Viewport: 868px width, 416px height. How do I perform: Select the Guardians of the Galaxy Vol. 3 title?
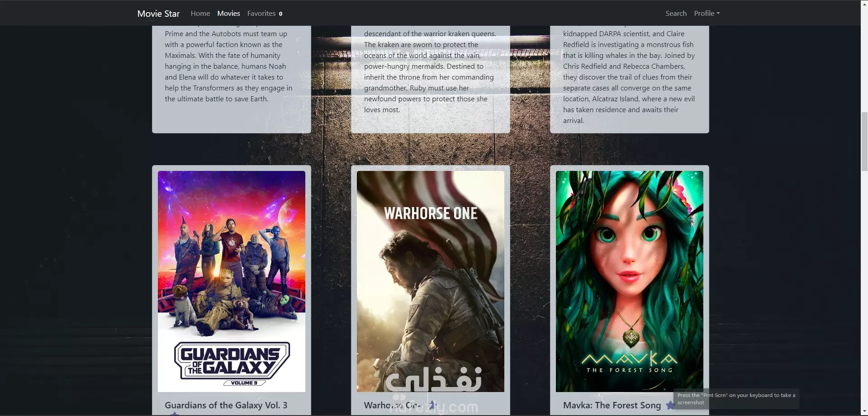[226, 405]
